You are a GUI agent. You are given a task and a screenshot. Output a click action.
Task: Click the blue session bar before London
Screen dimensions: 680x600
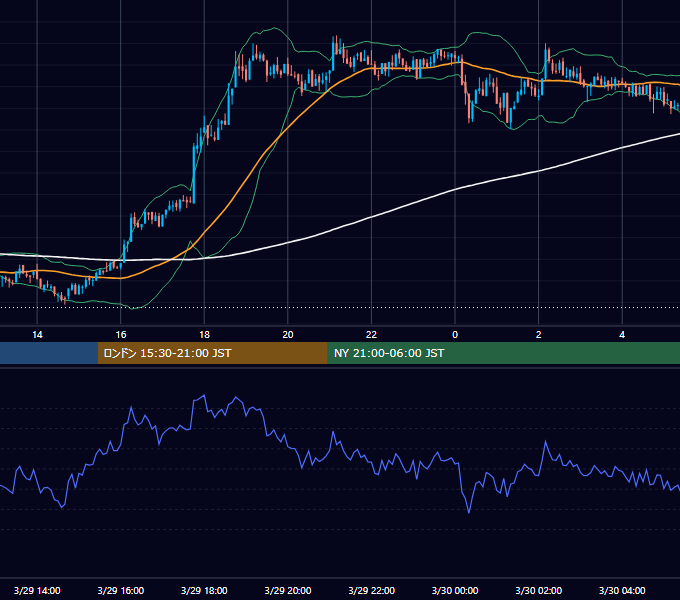pos(49,353)
